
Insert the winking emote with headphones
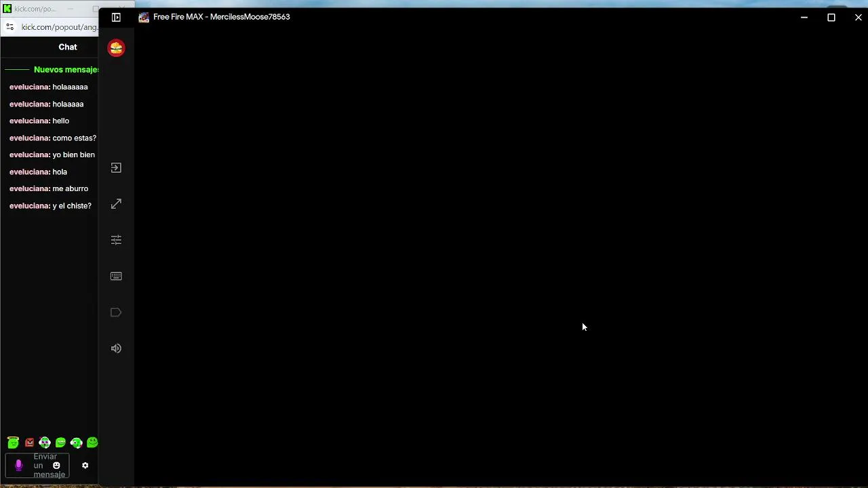click(76, 443)
